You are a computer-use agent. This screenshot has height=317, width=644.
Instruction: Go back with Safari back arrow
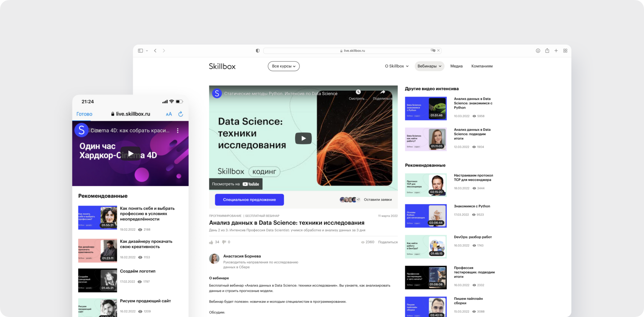(x=155, y=51)
